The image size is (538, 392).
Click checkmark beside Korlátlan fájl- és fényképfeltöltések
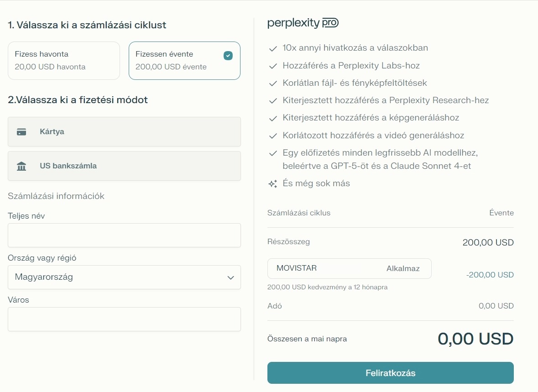click(273, 84)
